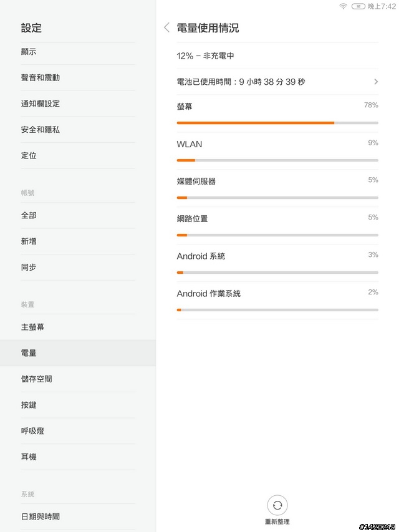The image size is (399, 532).
Task: Tap the 重新整理 refresh icon
Action: tap(277, 505)
